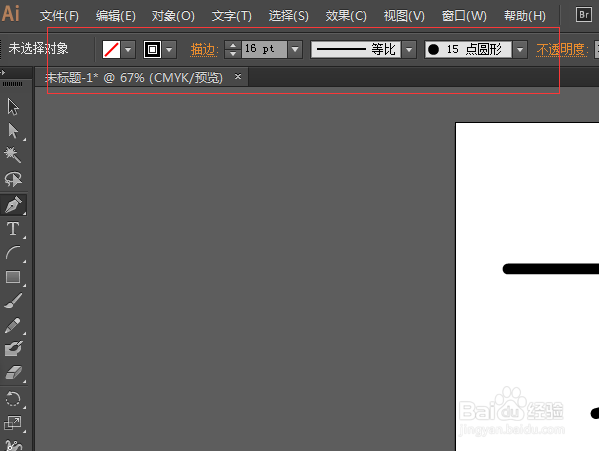Click the stroke weight stepper arrows
This screenshot has width=599, height=451.
233,50
